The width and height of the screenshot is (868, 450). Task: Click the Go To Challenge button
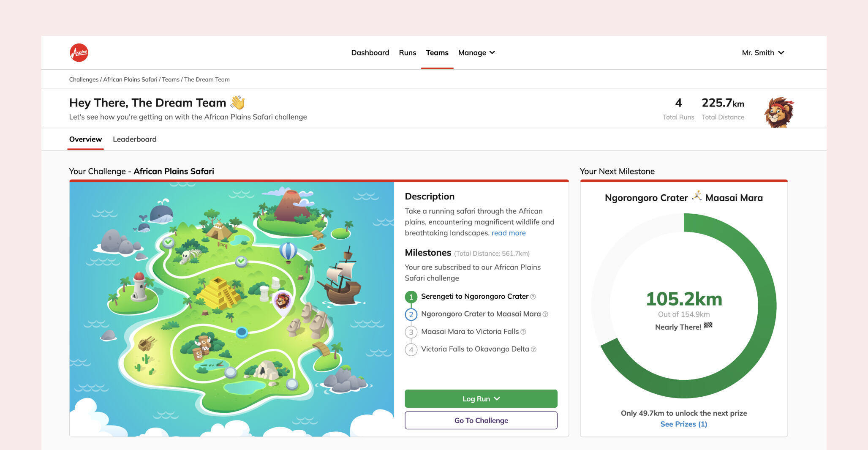pos(481,420)
